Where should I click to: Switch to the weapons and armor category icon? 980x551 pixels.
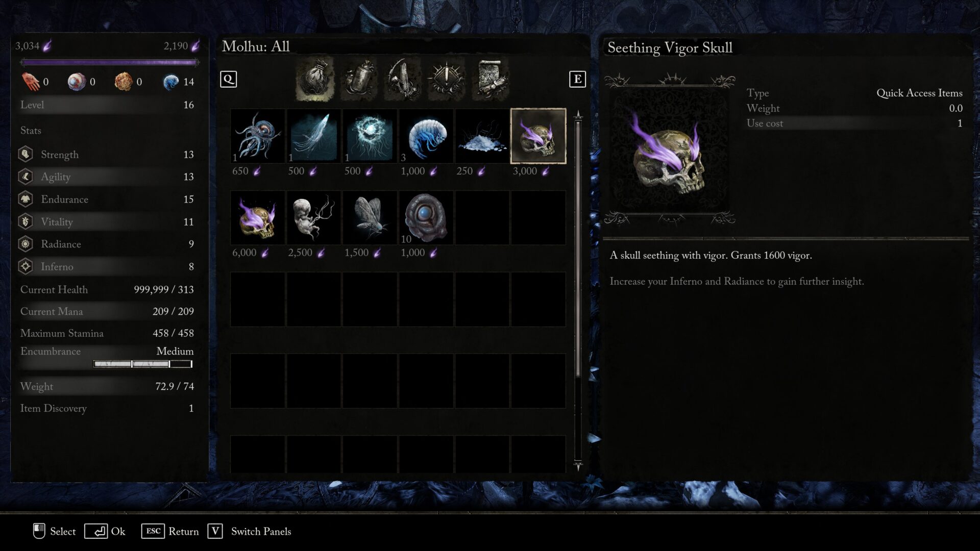click(402, 79)
